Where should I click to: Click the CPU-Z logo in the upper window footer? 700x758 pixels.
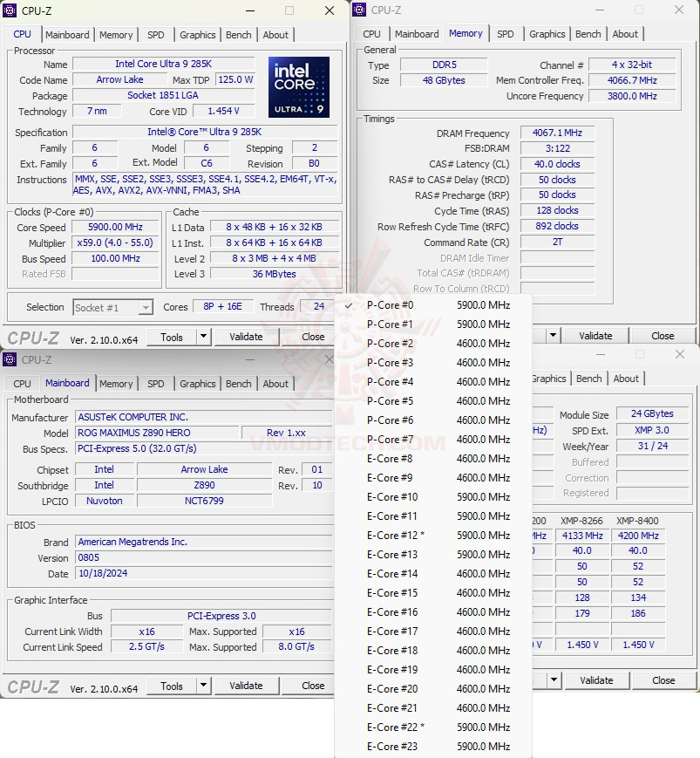pos(31,336)
